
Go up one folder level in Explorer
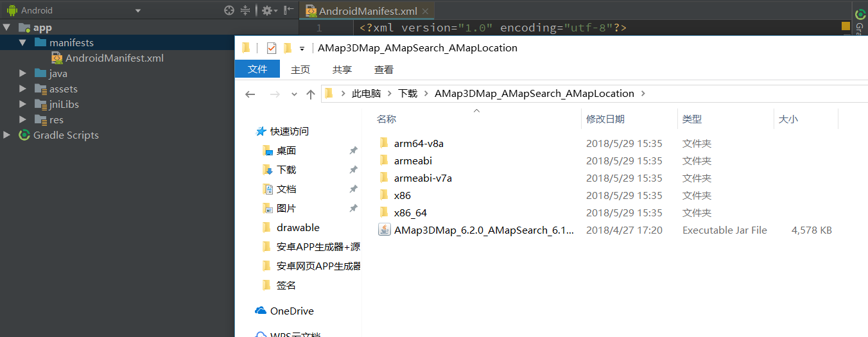click(x=311, y=94)
